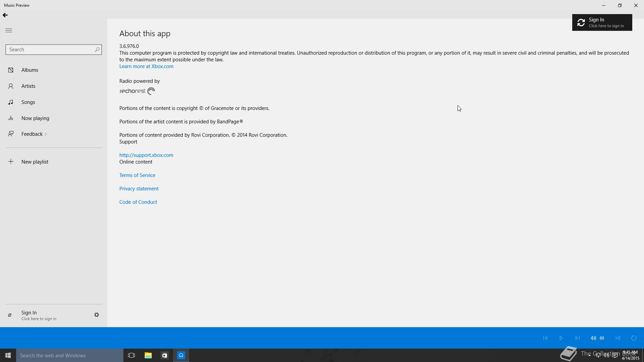This screenshot has width=644, height=362.
Task: Click the echonest logo
Action: [137, 91]
